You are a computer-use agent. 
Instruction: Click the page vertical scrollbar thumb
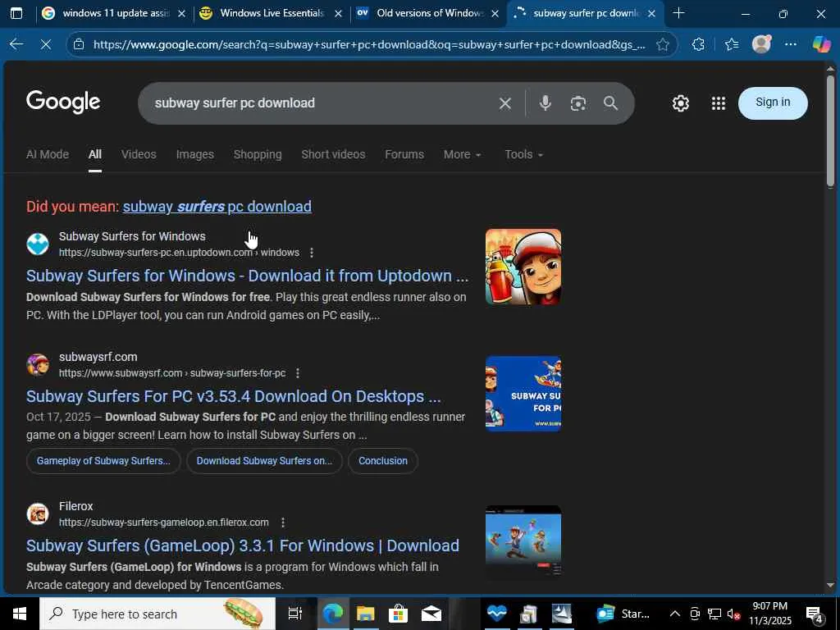pos(830,132)
